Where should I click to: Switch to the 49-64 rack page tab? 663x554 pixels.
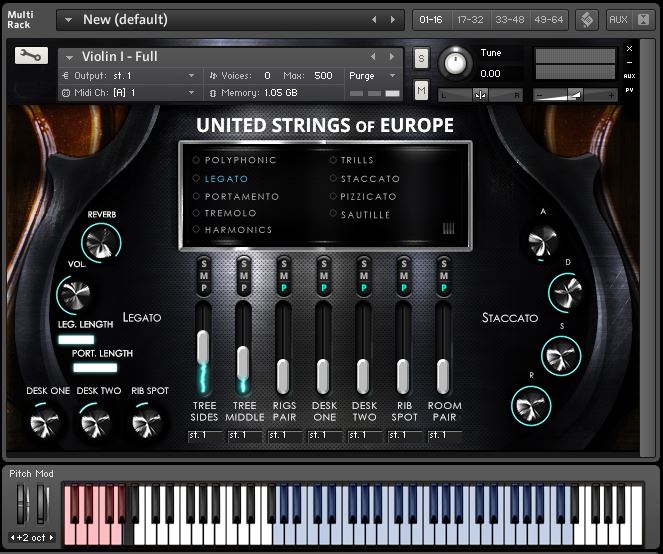(548, 19)
